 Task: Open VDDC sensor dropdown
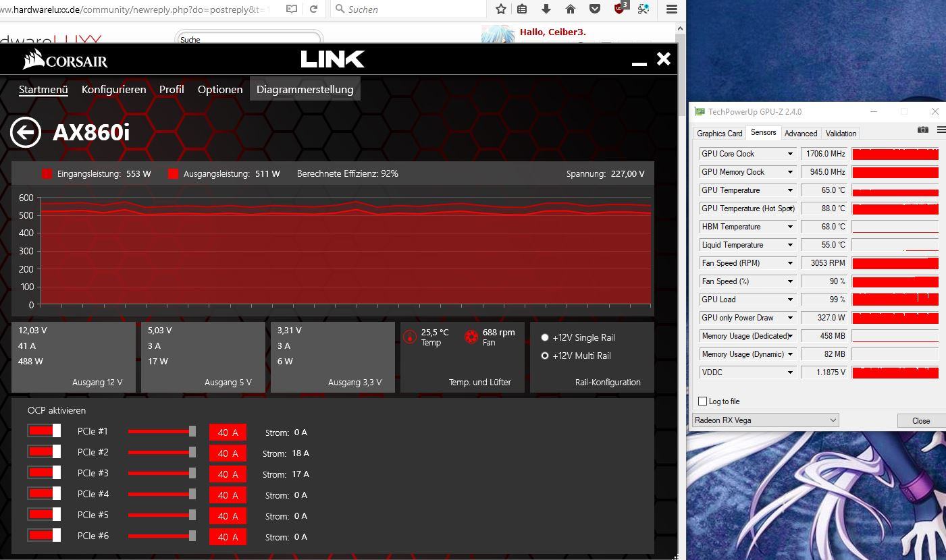click(790, 372)
